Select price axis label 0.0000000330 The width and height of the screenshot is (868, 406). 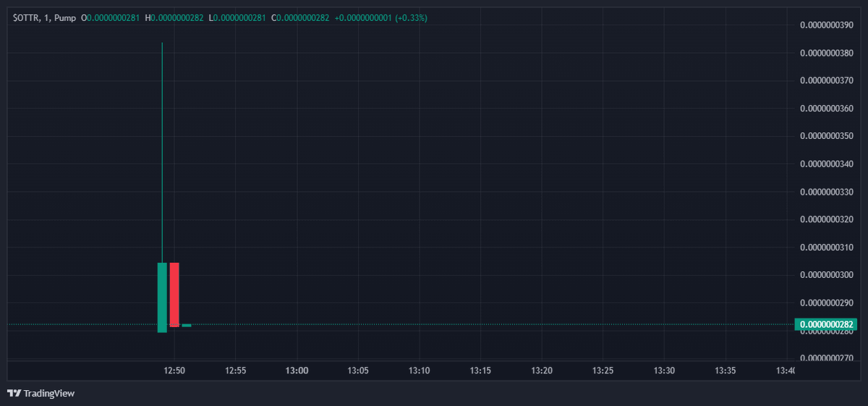[827, 192]
